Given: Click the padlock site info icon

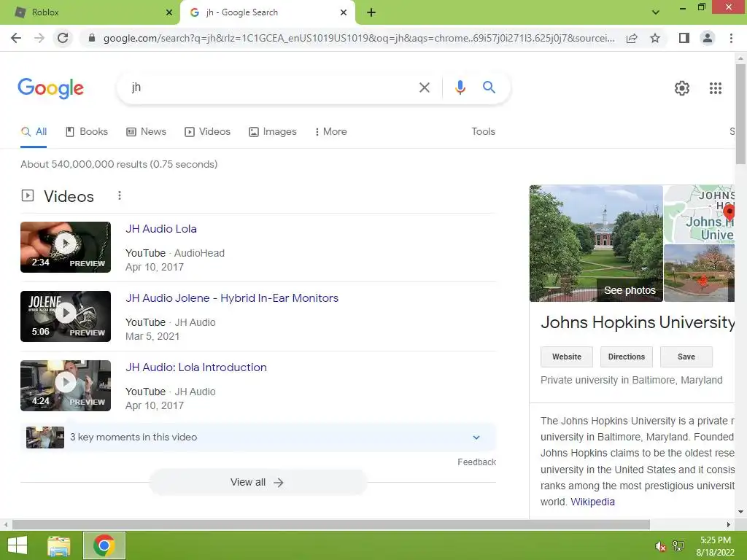Looking at the screenshot, I should 92,38.
